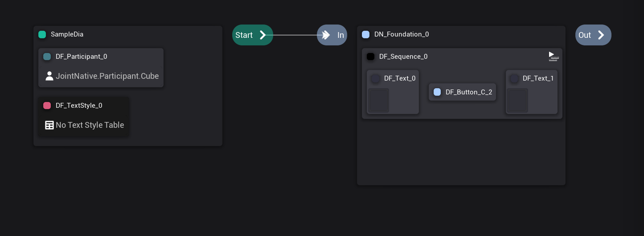Click the dark square icon of DF_Text_0

click(376, 78)
